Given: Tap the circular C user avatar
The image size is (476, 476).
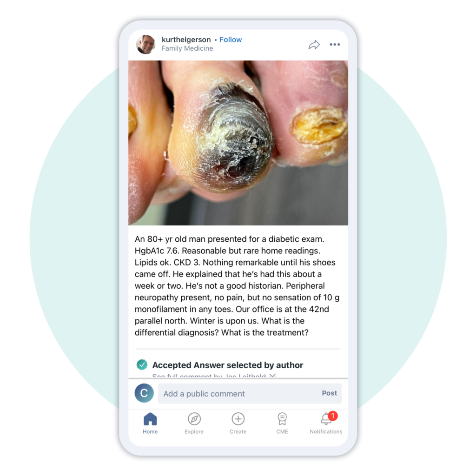Looking at the screenshot, I should point(144,393).
